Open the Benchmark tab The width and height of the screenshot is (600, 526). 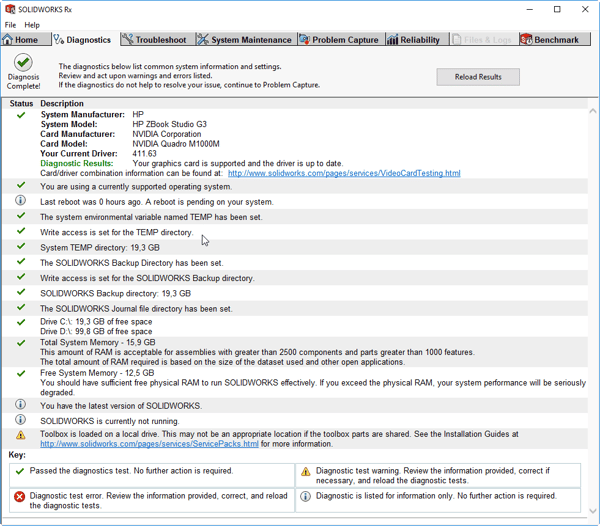[x=554, y=39]
